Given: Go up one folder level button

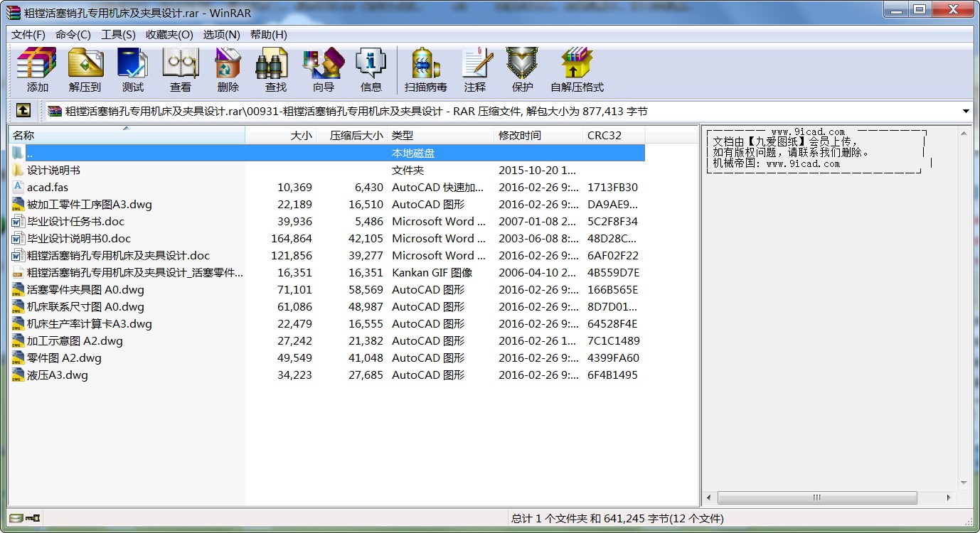Looking at the screenshot, I should (23, 111).
